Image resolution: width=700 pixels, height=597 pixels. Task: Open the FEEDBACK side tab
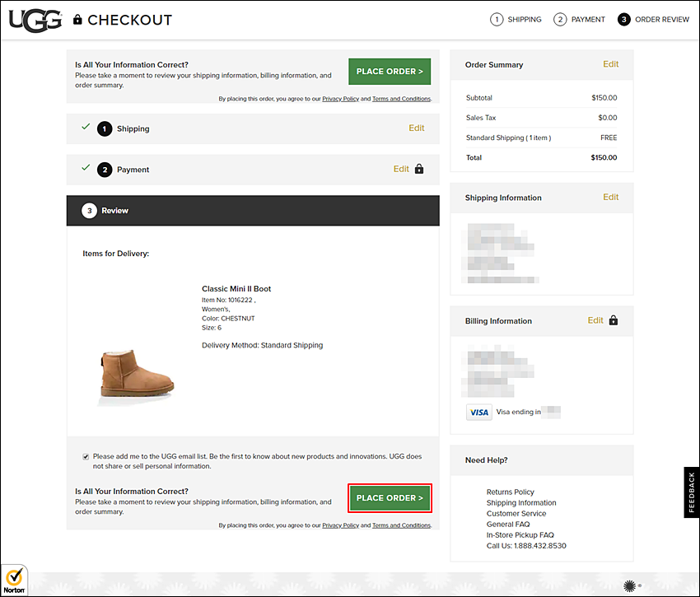pyautogui.click(x=691, y=492)
